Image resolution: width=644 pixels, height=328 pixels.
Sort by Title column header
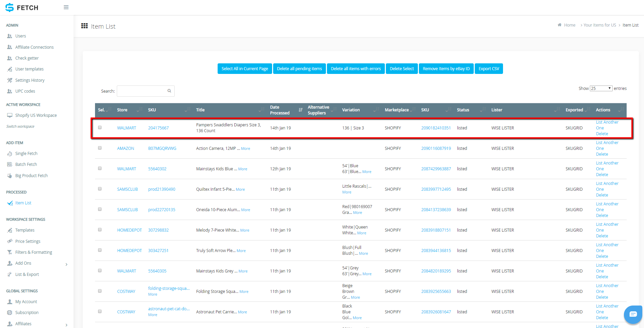click(x=230, y=110)
